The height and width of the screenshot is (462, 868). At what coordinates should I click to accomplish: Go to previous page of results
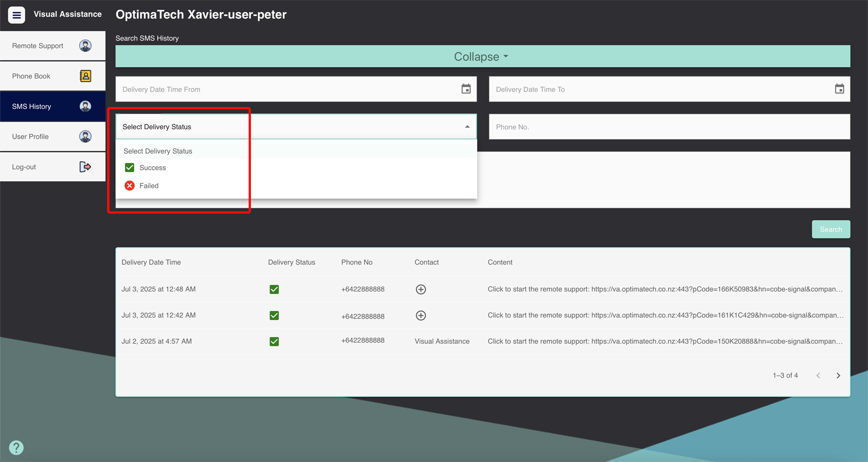coord(818,375)
